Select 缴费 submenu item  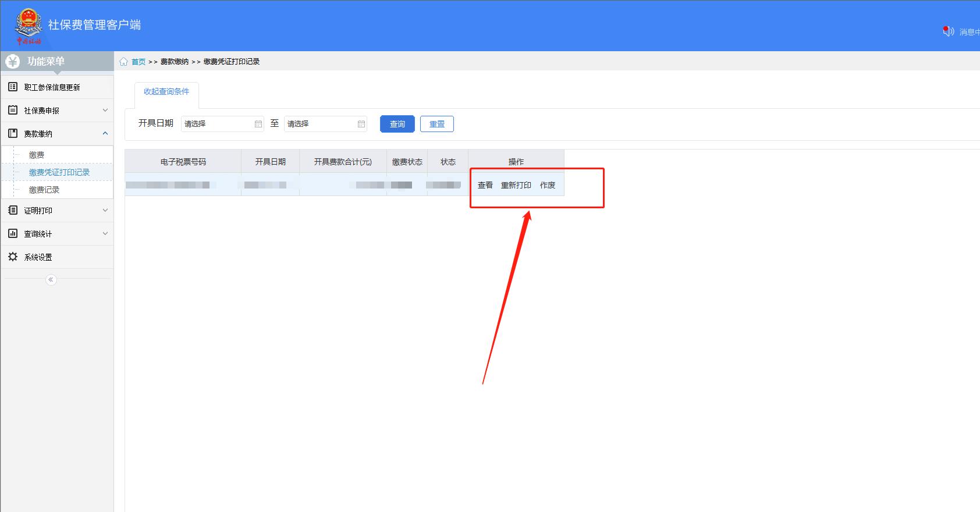pyautogui.click(x=37, y=155)
